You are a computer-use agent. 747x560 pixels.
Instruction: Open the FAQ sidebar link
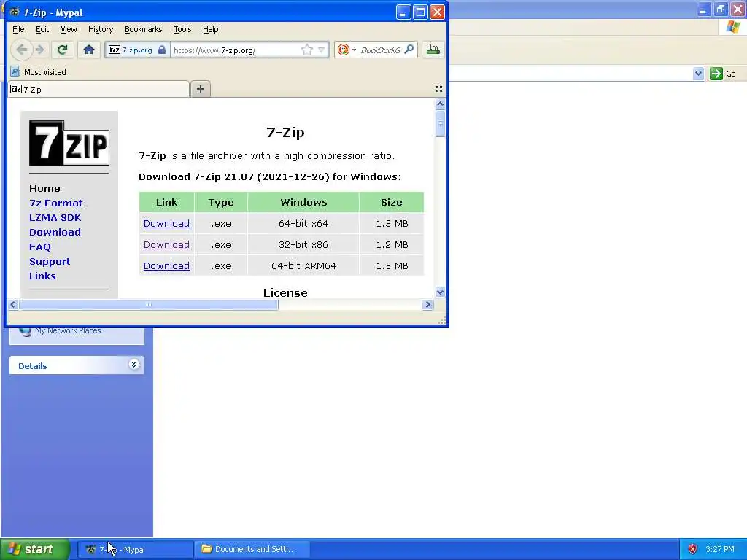click(40, 246)
